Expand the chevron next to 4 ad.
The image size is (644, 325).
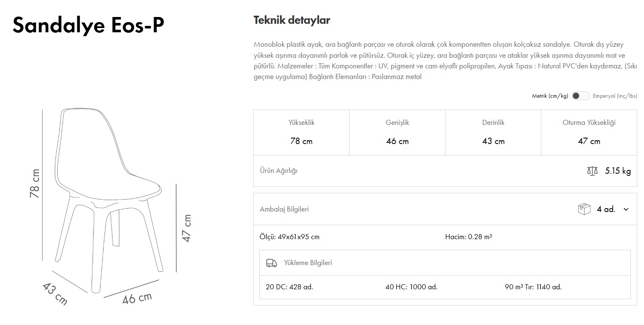[x=626, y=209]
